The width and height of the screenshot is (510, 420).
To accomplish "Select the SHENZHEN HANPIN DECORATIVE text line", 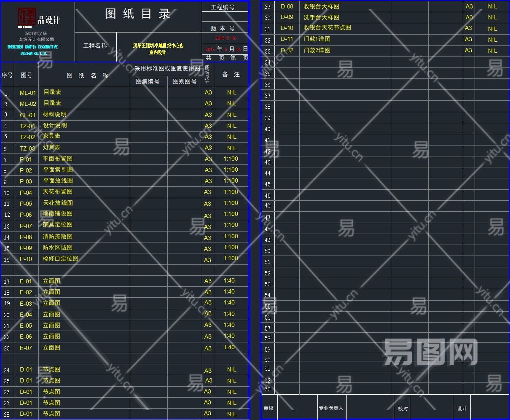I will click(32, 47).
